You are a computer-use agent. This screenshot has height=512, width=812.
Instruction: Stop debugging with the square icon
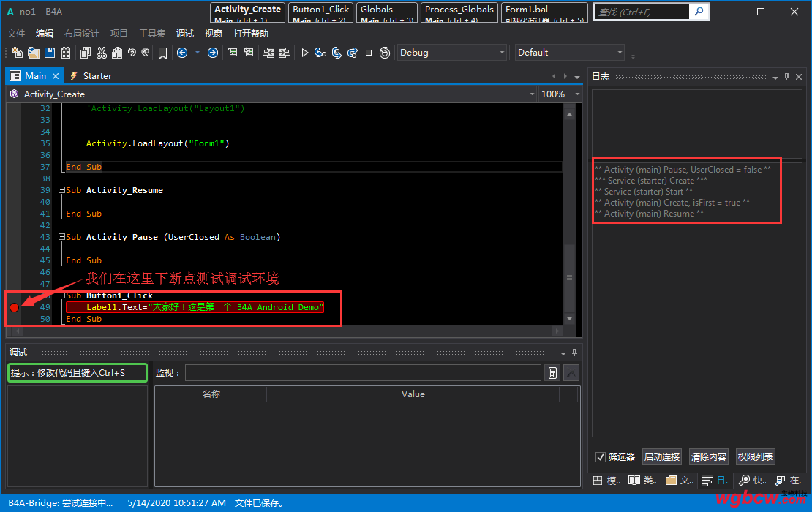pos(369,52)
